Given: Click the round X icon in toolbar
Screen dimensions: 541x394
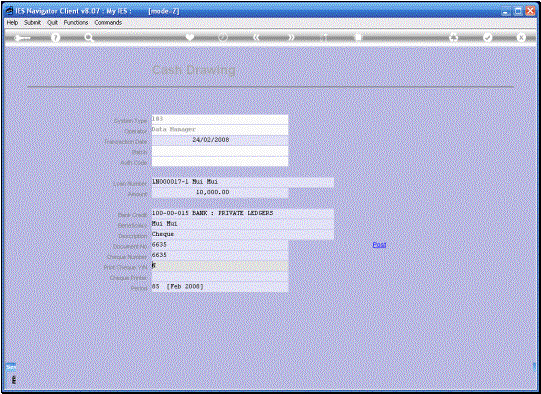Looking at the screenshot, I should click(x=521, y=37).
